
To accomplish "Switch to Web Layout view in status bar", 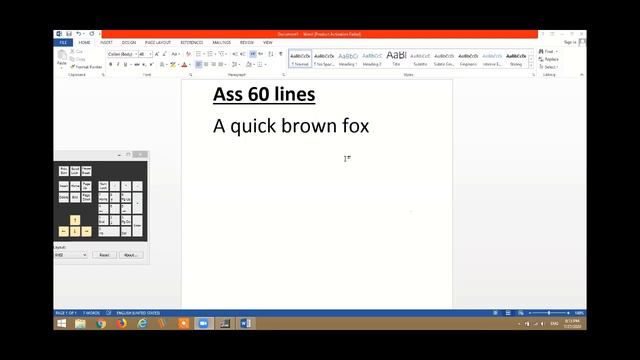I will pos(521,313).
